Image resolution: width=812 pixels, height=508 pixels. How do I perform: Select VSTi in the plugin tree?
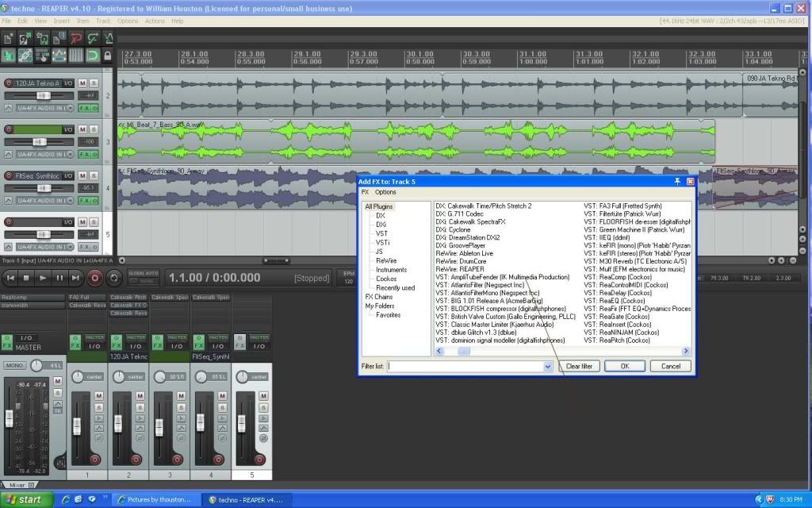coord(383,243)
